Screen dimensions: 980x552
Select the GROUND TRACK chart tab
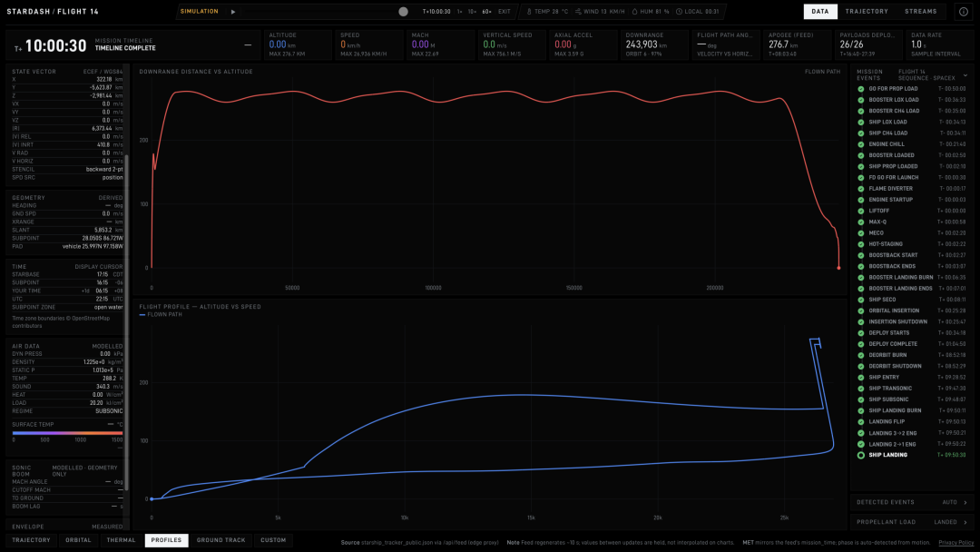tap(221, 540)
